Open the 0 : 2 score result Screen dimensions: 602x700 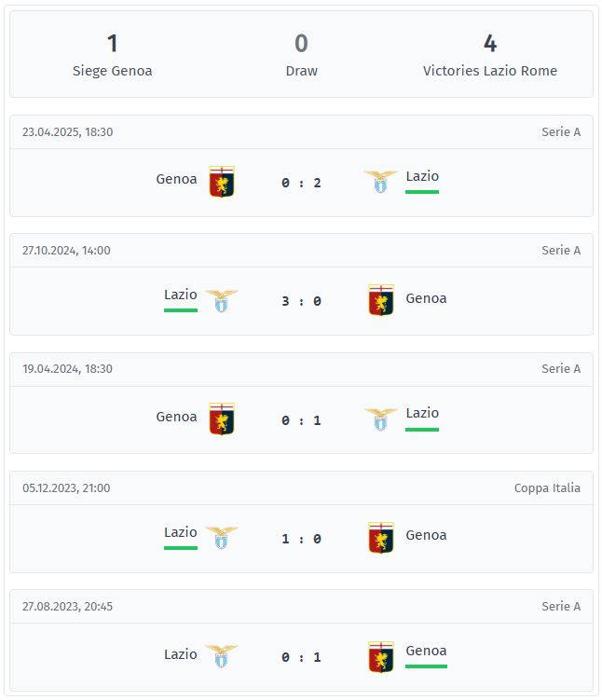click(x=301, y=183)
